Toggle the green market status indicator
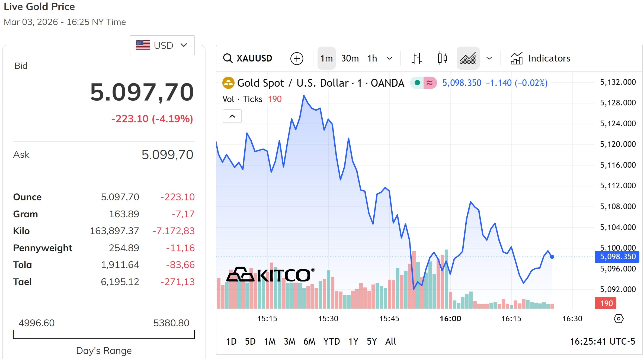Image resolution: width=644 pixels, height=359 pixels. point(417,83)
